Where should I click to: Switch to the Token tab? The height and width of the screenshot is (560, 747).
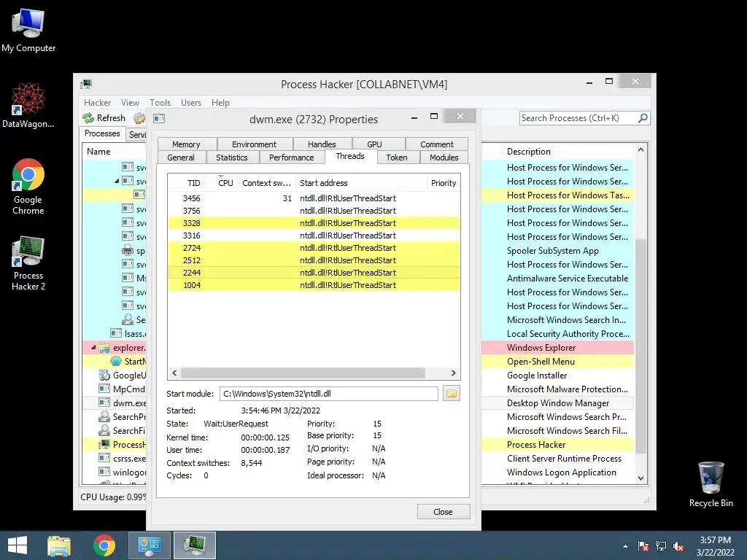coord(397,157)
